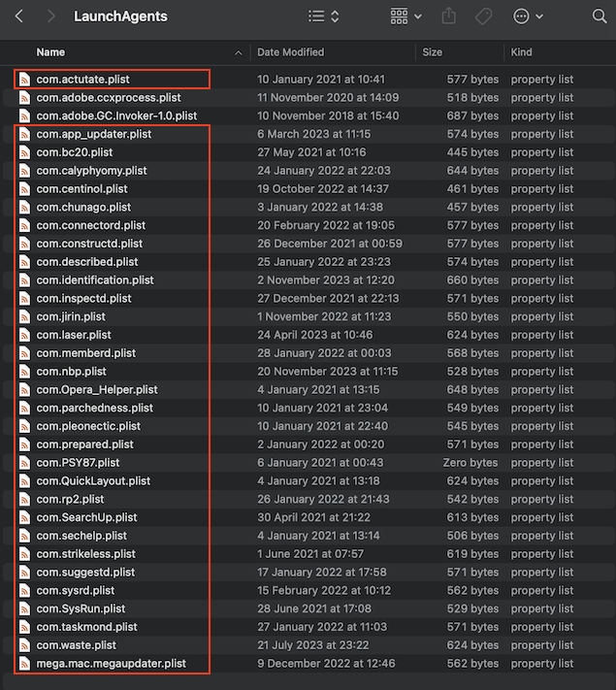The image size is (616, 690).
Task: Select com.PSY87.plist file name
Action: click(x=78, y=463)
